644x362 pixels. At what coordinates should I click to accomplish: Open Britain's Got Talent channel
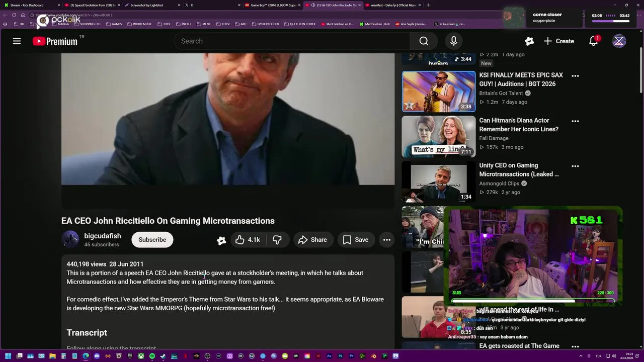501,94
